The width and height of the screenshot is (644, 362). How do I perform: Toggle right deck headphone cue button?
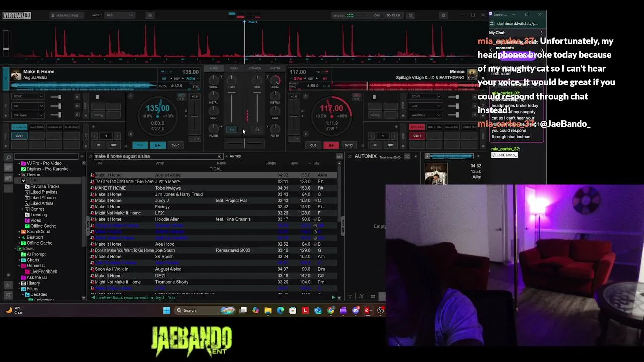coord(257,129)
